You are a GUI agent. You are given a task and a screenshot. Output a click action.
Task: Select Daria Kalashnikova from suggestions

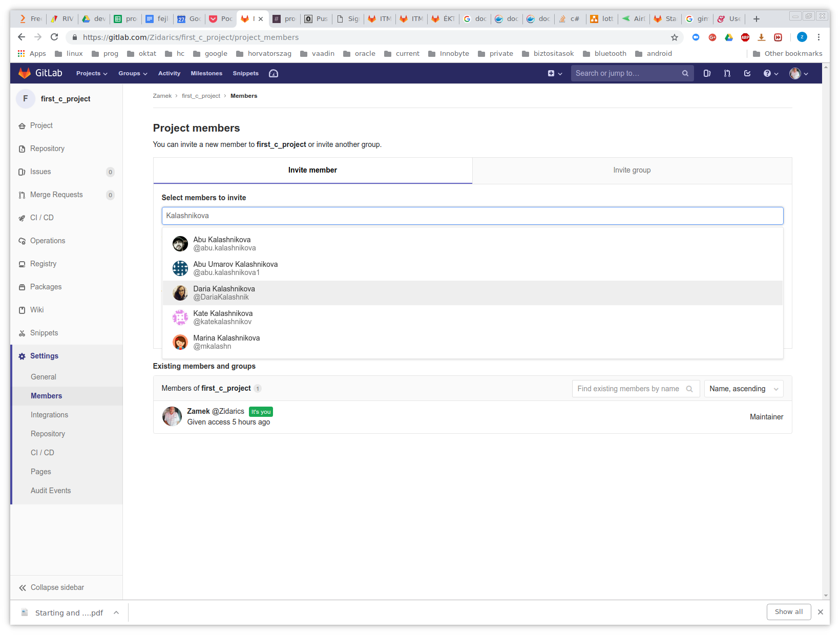tap(224, 293)
